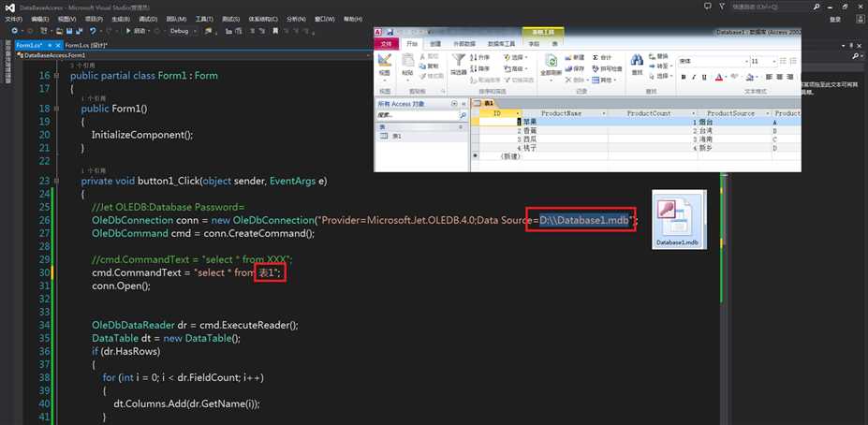This screenshot has height=425, width=868.
Task: Toggle Bold formatting in Access ribbon
Action: click(684, 77)
